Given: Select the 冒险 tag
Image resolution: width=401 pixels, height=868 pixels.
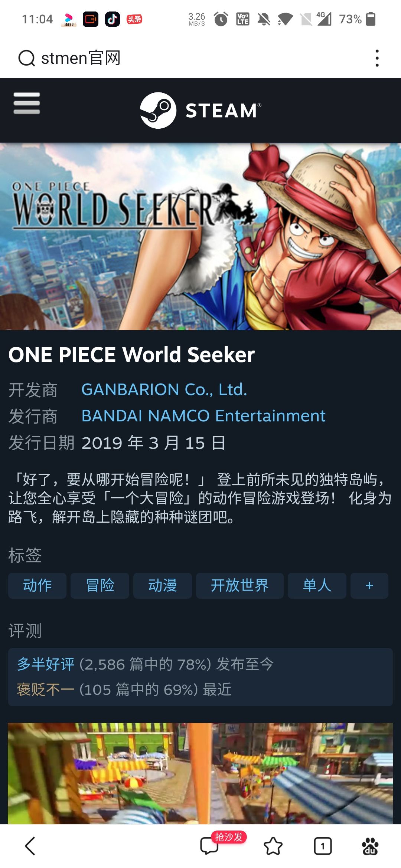Looking at the screenshot, I should pyautogui.click(x=100, y=586).
